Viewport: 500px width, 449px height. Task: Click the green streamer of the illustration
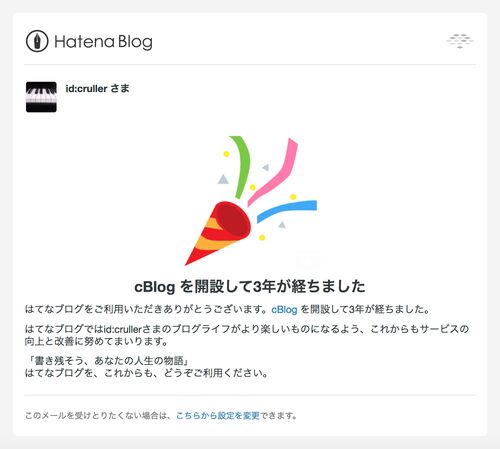(x=241, y=166)
